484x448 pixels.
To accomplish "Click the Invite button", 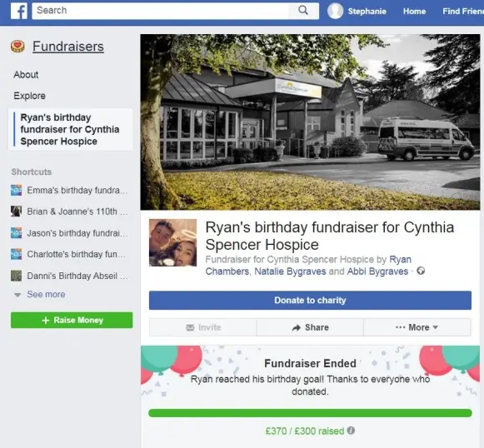I will pyautogui.click(x=202, y=327).
